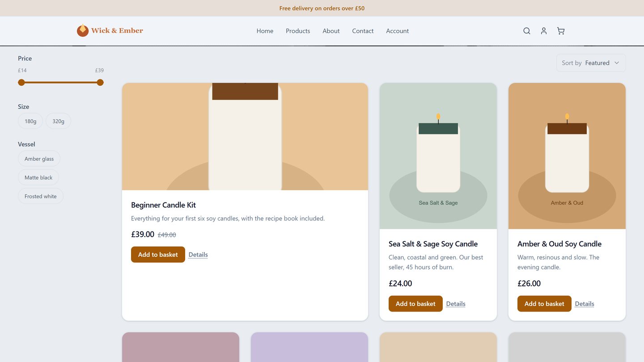Click the Amber & Oud candle image
Screen dimensions: 644x362
pos(567,156)
